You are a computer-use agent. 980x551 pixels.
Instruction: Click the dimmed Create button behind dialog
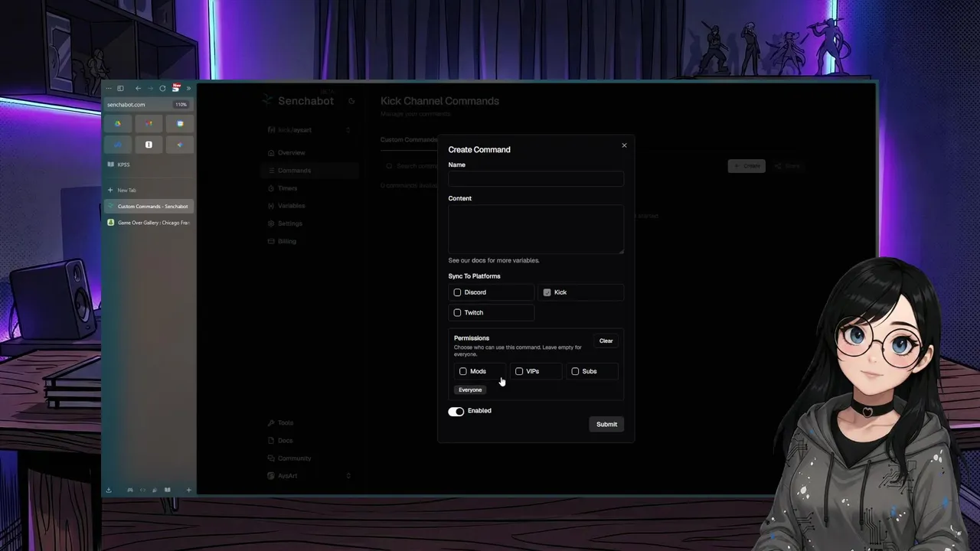point(746,166)
